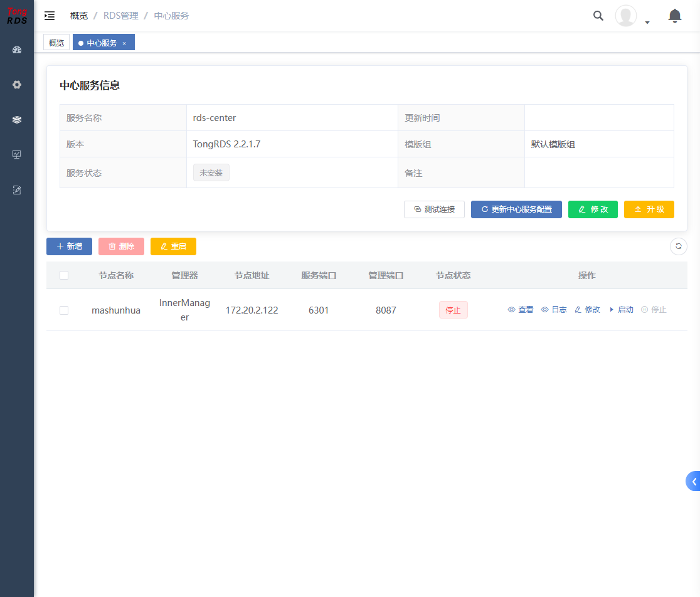
Task: Click 更新中心服务配置 button
Action: click(x=516, y=209)
